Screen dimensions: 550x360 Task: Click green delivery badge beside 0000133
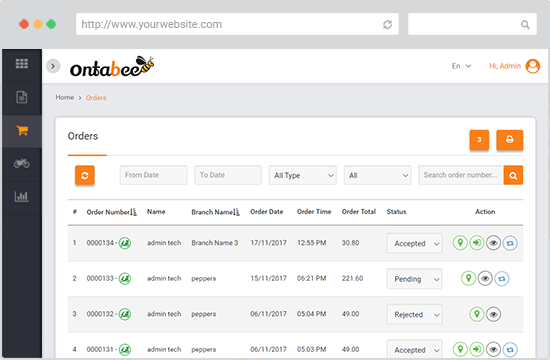click(125, 278)
